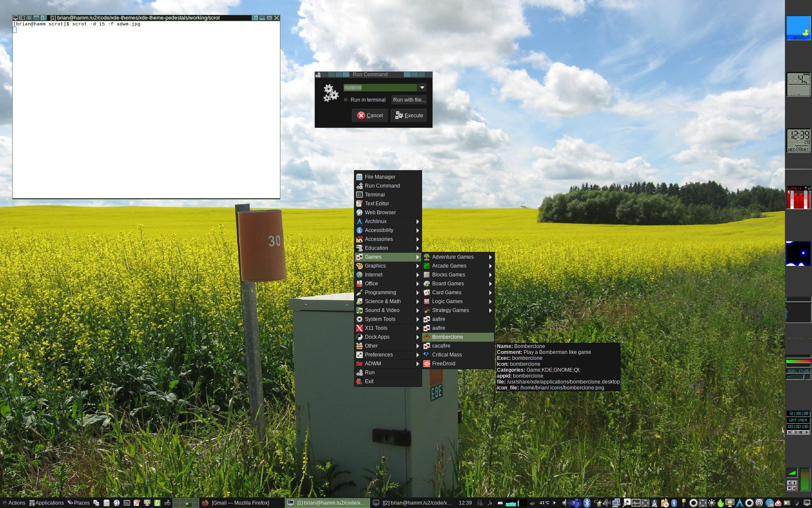Click the Firefox icon in the taskbar
Image resolution: width=812 pixels, height=508 pixels.
tap(205, 503)
